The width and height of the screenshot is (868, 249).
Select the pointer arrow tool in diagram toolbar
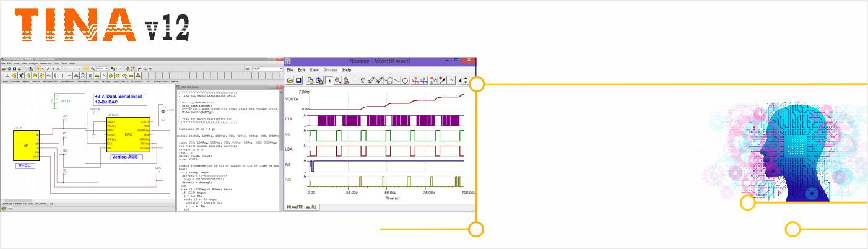[329, 81]
